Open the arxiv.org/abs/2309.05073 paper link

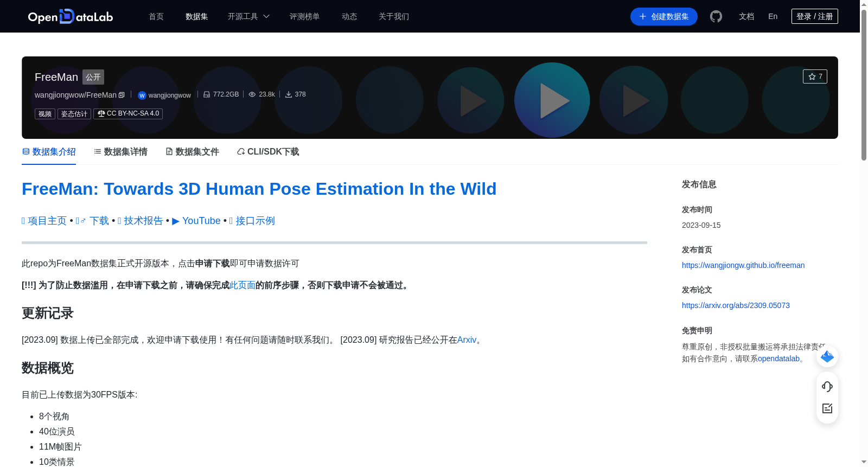tap(736, 305)
